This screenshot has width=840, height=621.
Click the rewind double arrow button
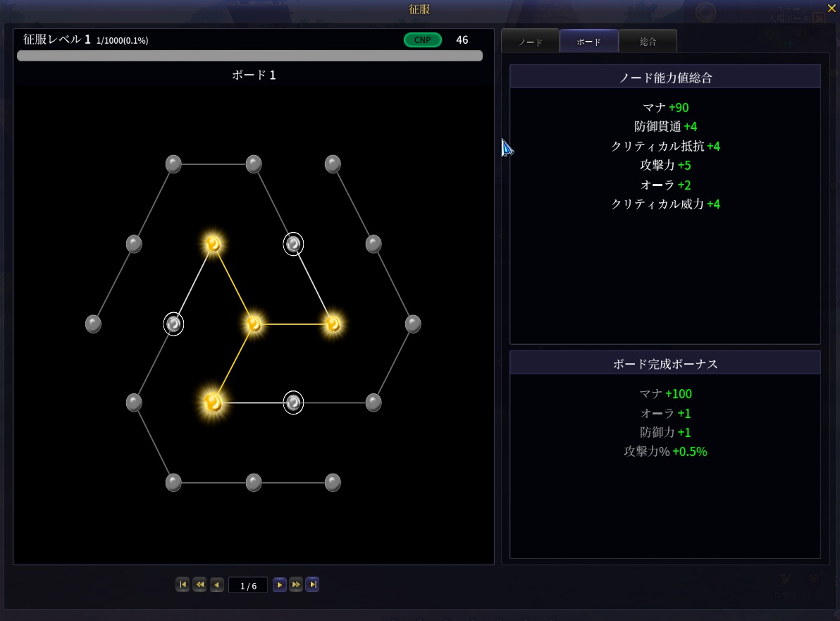click(199, 585)
